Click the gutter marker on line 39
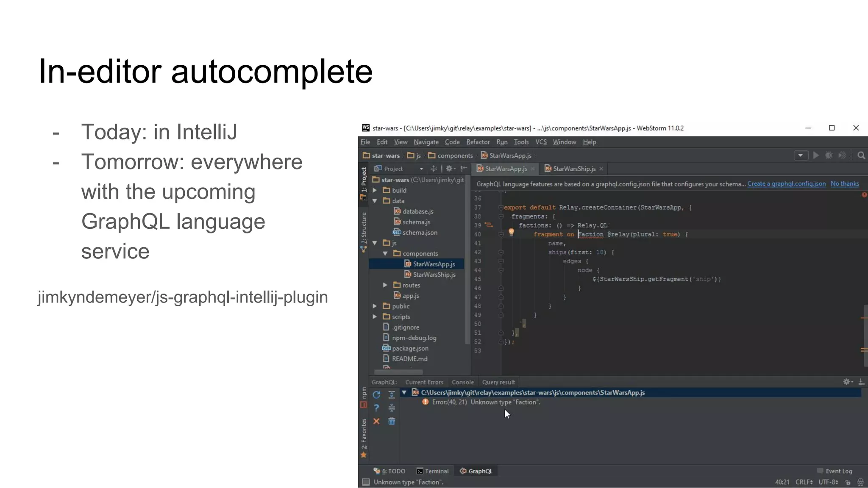 click(x=489, y=225)
